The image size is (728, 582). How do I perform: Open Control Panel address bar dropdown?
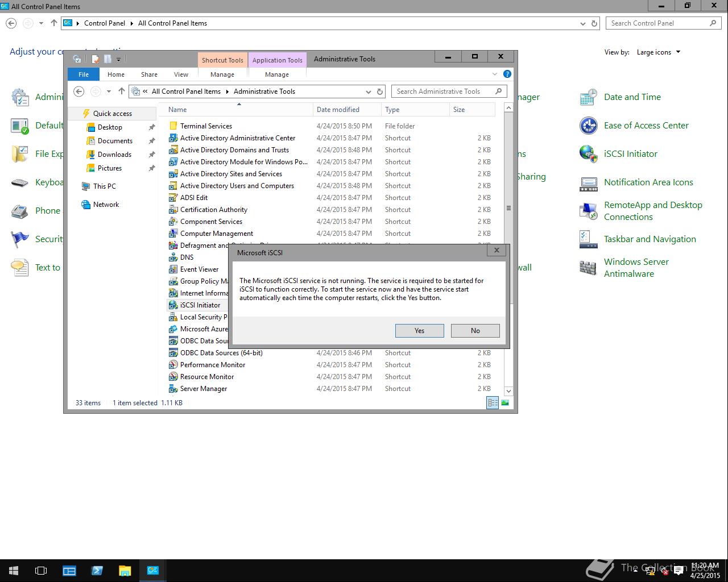pyautogui.click(x=582, y=23)
